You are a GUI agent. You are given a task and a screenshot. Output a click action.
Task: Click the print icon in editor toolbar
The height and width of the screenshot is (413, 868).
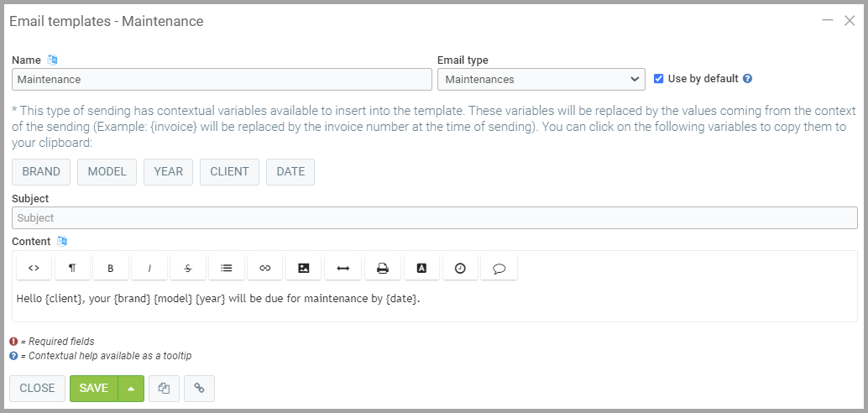click(x=382, y=268)
